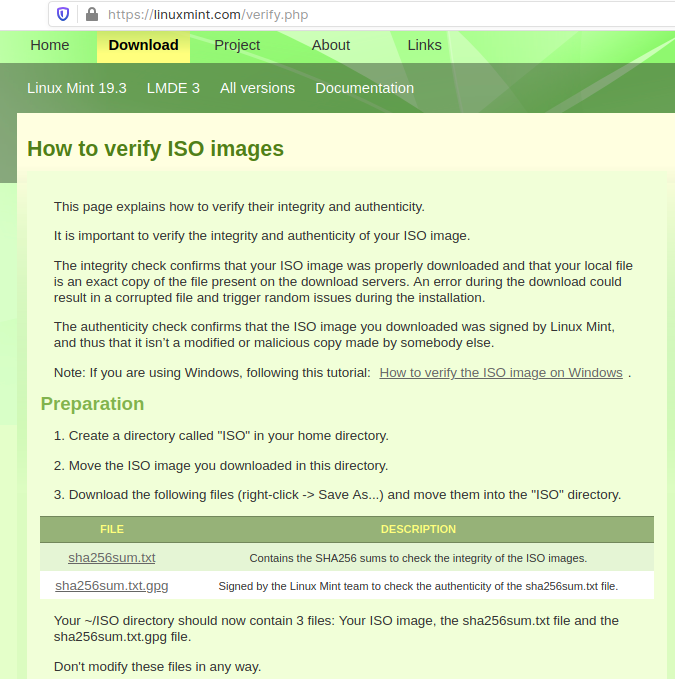Screen dimensions: 675x679
Task: Click the FILE column header
Action: pyautogui.click(x=112, y=529)
